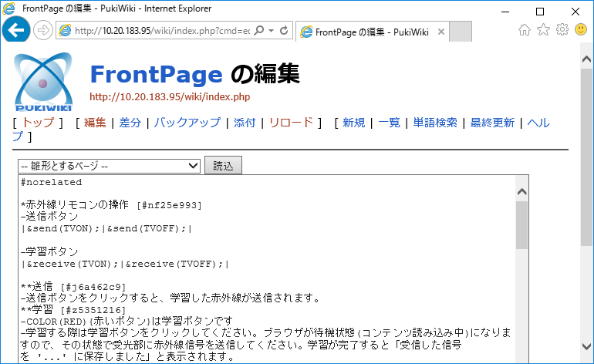The width and height of the screenshot is (594, 364).
Task: Switch to the FrontPage の編集 tab
Action: point(367,32)
